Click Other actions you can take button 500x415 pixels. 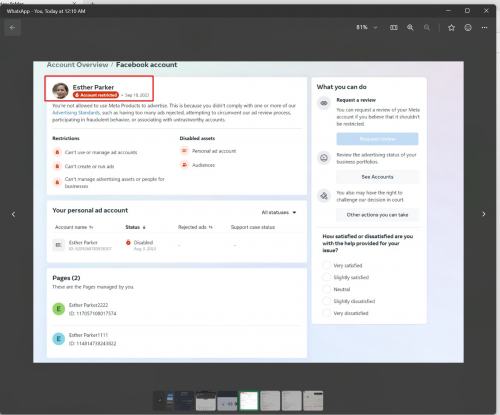pos(377,215)
